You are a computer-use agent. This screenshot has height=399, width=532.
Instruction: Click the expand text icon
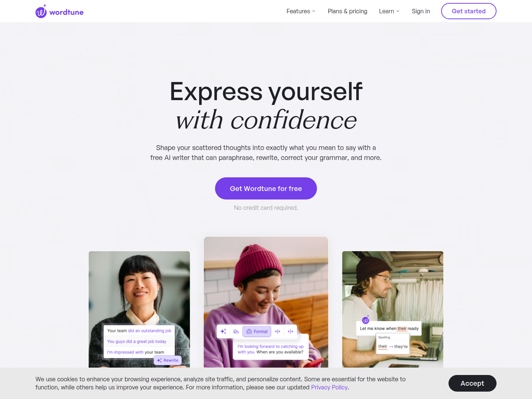[290, 331]
